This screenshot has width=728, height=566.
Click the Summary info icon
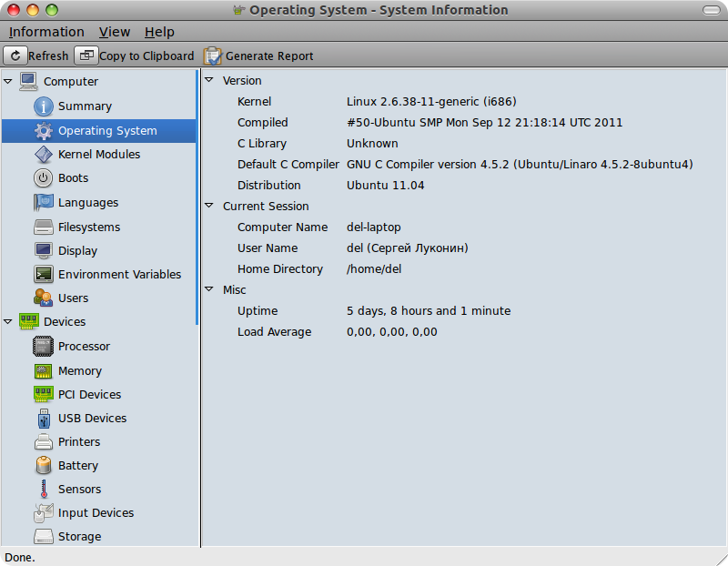[x=43, y=106]
